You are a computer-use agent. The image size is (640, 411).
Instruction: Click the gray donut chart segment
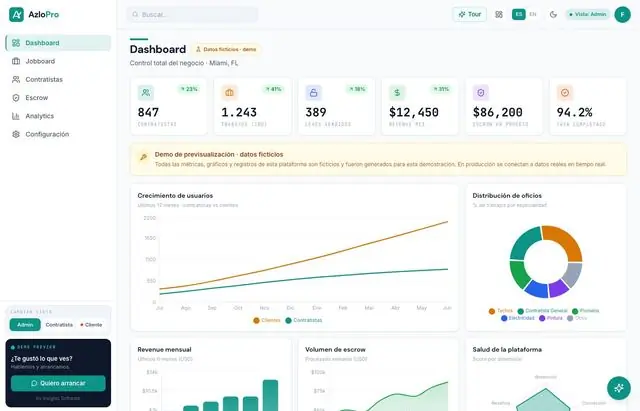click(x=573, y=274)
